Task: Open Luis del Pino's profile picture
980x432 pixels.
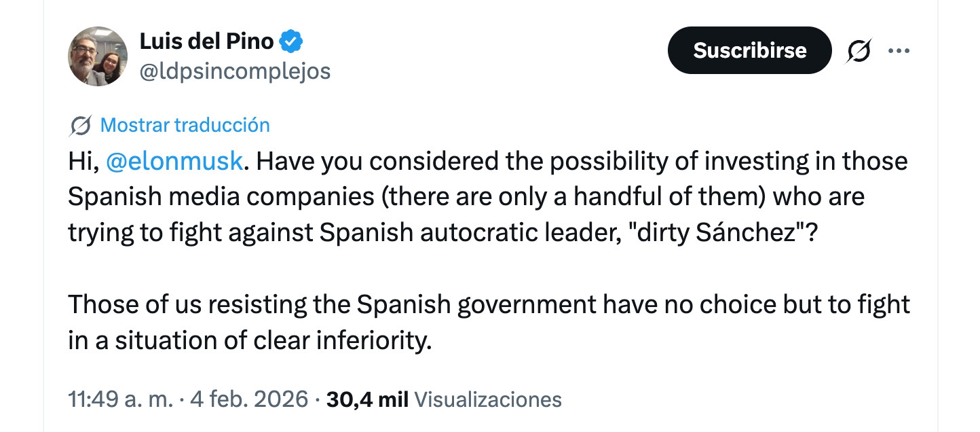Action: pyautogui.click(x=98, y=56)
